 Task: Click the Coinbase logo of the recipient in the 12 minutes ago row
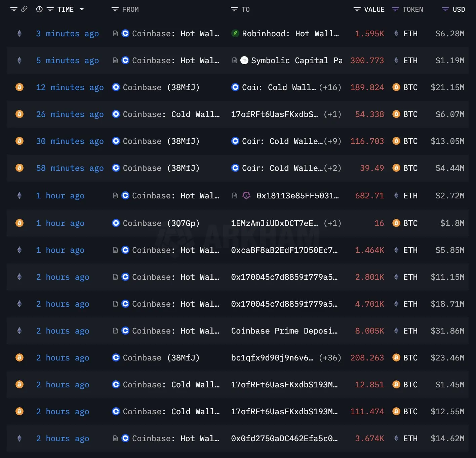235,87
